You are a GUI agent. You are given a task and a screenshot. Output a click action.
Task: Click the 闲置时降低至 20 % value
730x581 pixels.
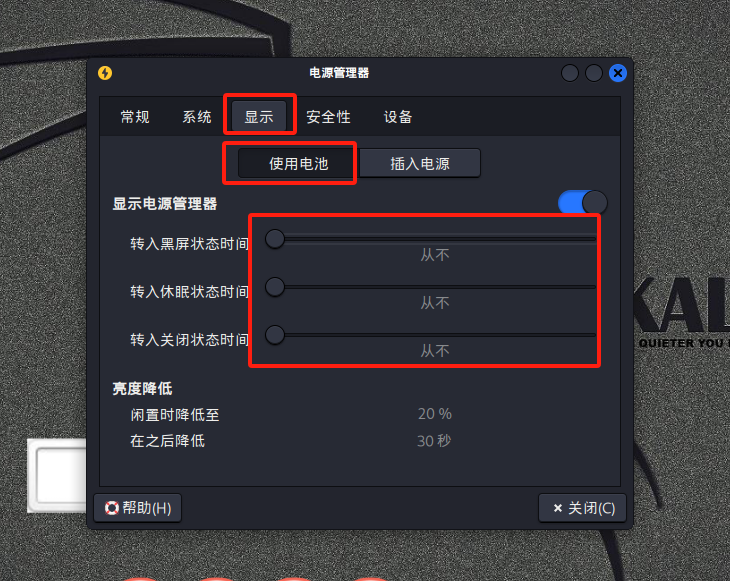coord(435,414)
